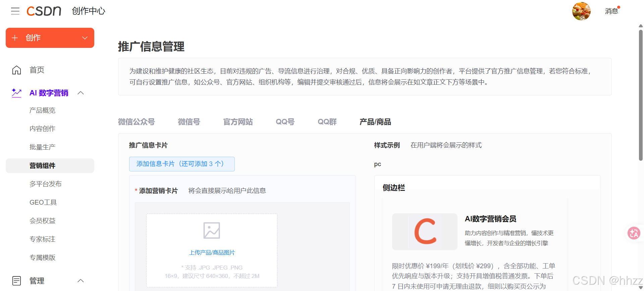This screenshot has width=644, height=291.
Task: Open 会员权益 in sidebar
Action: point(42,221)
